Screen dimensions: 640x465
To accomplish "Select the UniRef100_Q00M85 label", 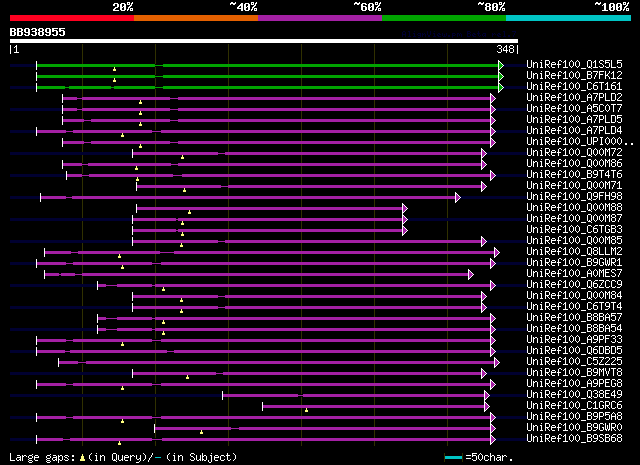I will coord(574,240).
